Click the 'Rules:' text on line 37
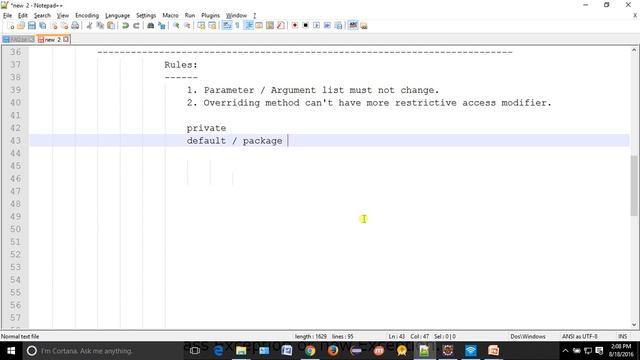 181,65
